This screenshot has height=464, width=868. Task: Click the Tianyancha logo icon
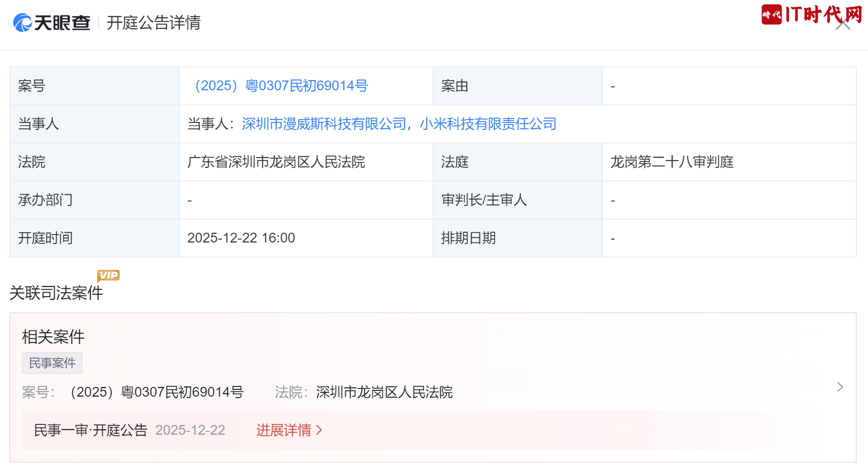click(22, 23)
